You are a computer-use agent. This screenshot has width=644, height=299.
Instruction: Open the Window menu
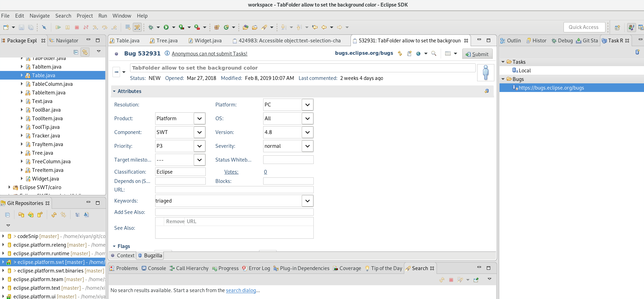point(122,16)
